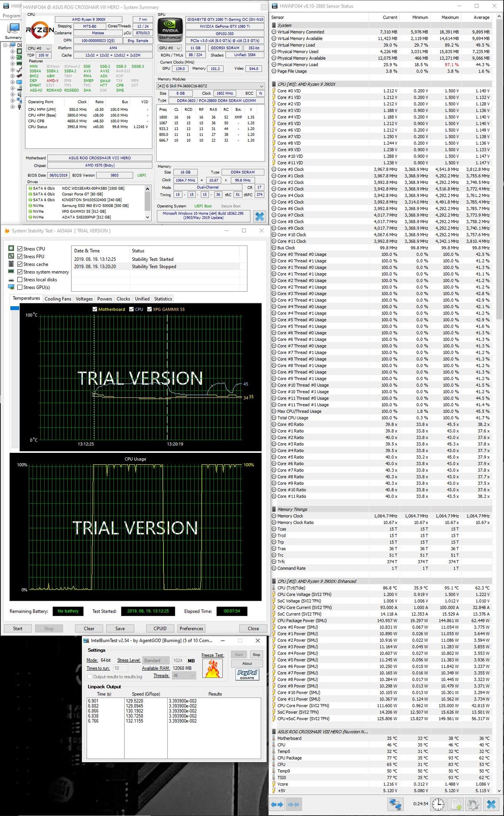Check Output results to results.log
504x816 pixels.
[x=90, y=677]
